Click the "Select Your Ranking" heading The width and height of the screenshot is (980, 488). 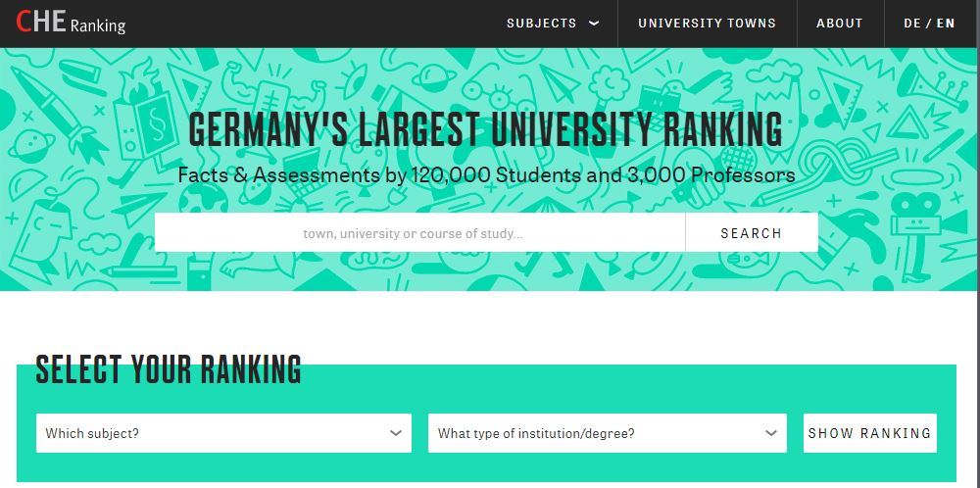coord(169,369)
